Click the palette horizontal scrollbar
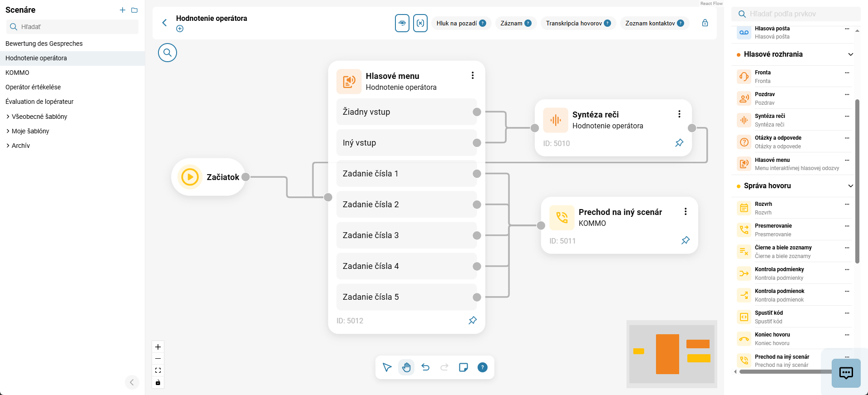This screenshot has width=868, height=395. (x=784, y=371)
